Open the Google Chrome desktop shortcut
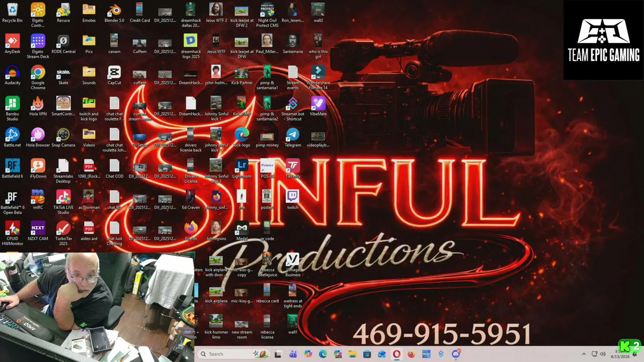 click(38, 78)
